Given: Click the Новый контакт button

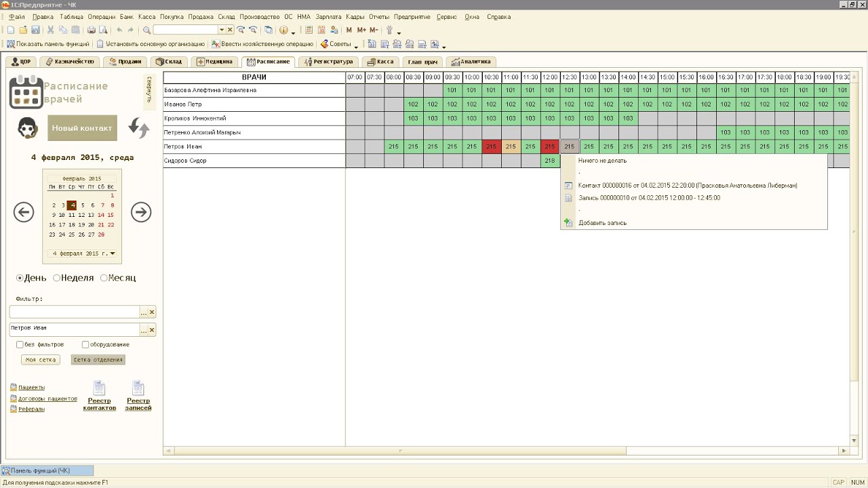Looking at the screenshot, I should [x=82, y=128].
